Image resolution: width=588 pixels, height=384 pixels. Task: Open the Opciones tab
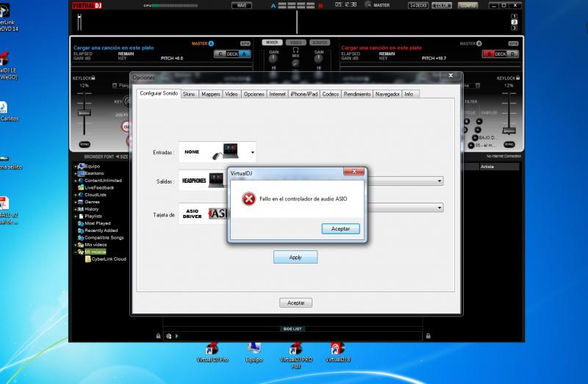tap(254, 94)
